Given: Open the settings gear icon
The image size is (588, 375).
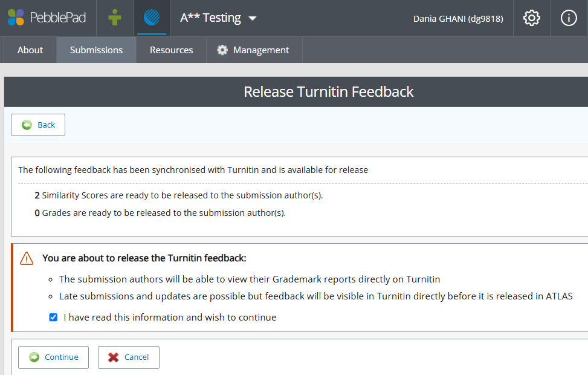Looking at the screenshot, I should (531, 18).
